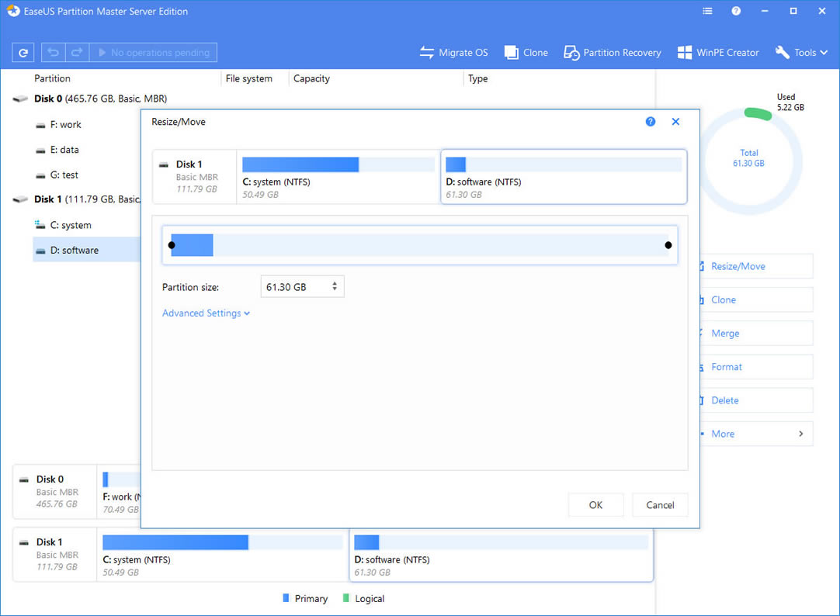Open Partition Recovery
The height and width of the screenshot is (616, 840).
pos(613,53)
